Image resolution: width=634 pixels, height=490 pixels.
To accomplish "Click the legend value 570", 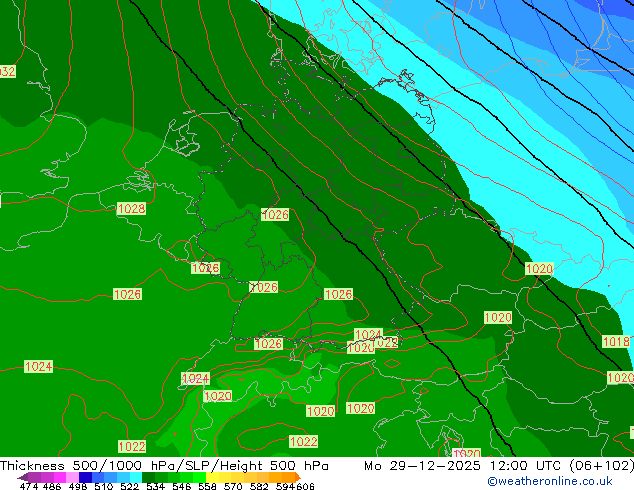I will pyautogui.click(x=232, y=486).
